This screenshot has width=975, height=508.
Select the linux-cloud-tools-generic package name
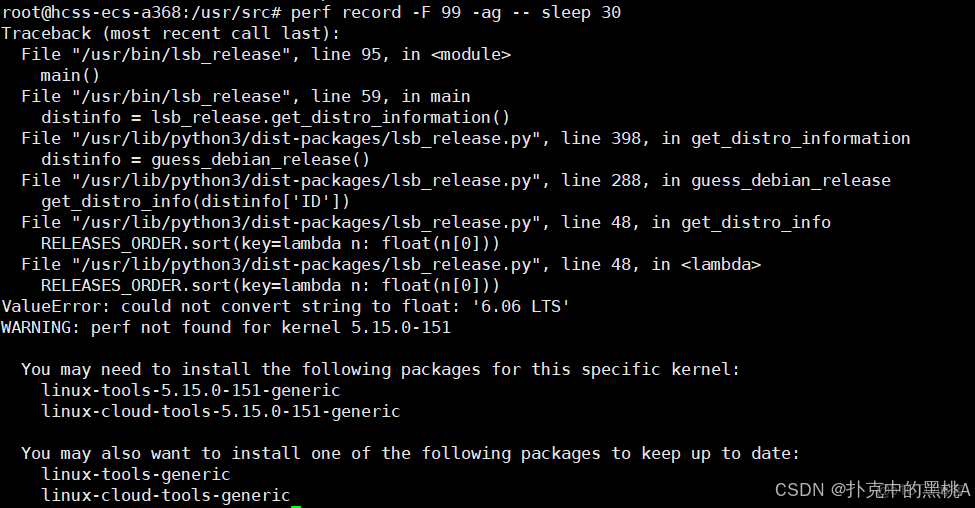pyautogui.click(x=165, y=495)
